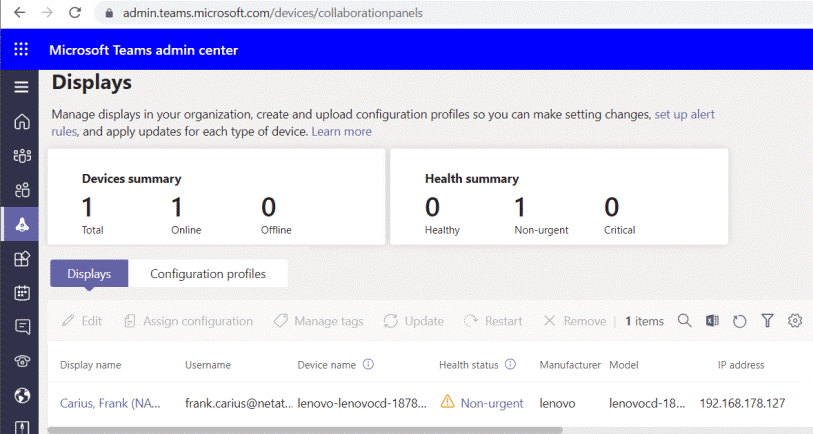The height and width of the screenshot is (434, 813).
Task: Sort by Device name column header
Action: click(x=327, y=365)
